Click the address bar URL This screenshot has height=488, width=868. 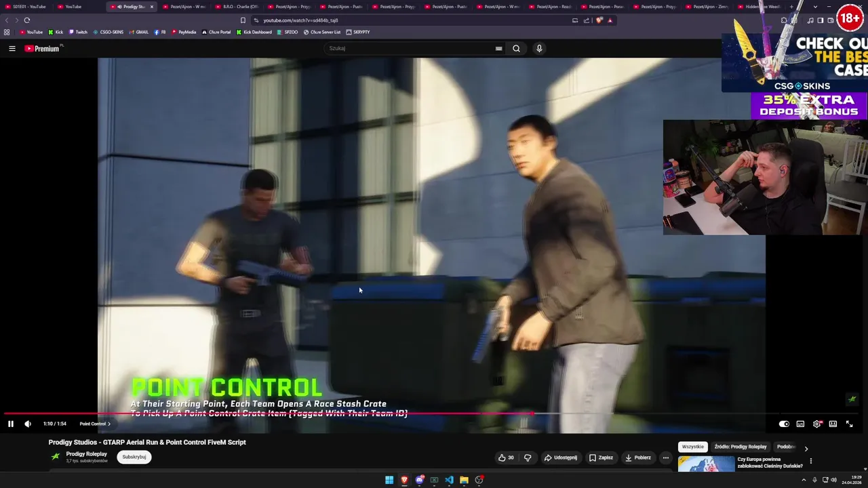click(x=300, y=20)
